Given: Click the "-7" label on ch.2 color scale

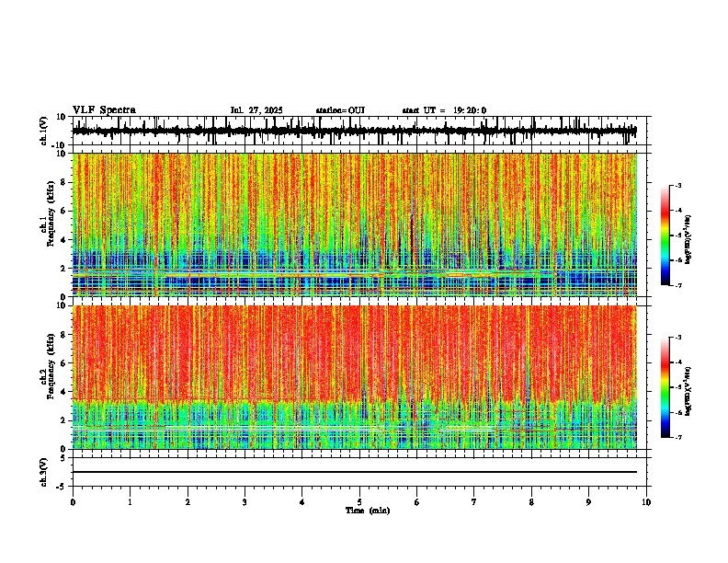Looking at the screenshot, I should [677, 437].
